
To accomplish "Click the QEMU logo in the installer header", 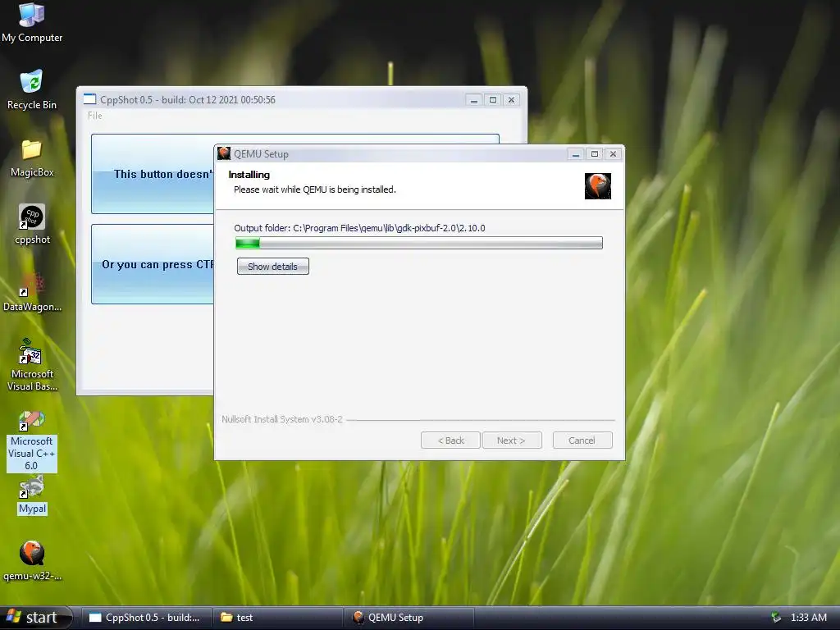I will coord(598,186).
